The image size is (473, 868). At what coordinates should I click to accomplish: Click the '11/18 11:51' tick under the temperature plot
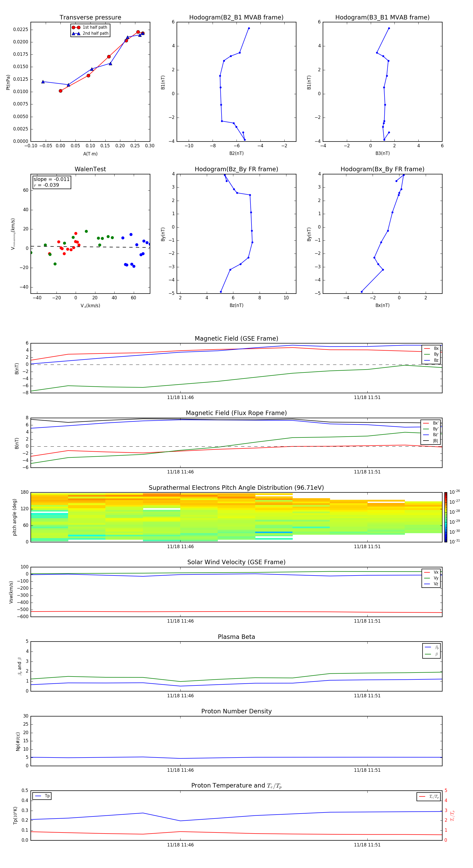(x=367, y=845)
